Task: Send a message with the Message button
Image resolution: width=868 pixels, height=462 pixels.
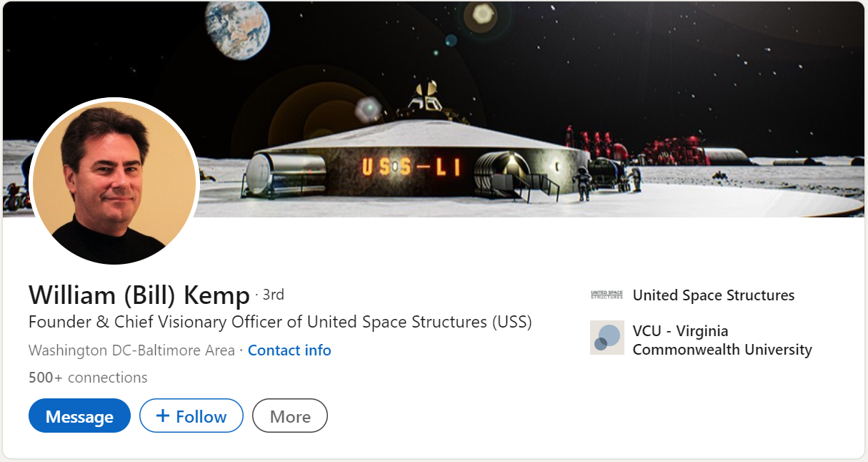Action: point(79,416)
